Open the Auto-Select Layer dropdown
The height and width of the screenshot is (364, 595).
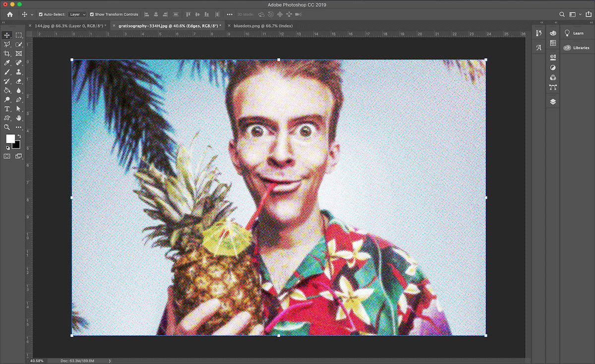pyautogui.click(x=77, y=14)
